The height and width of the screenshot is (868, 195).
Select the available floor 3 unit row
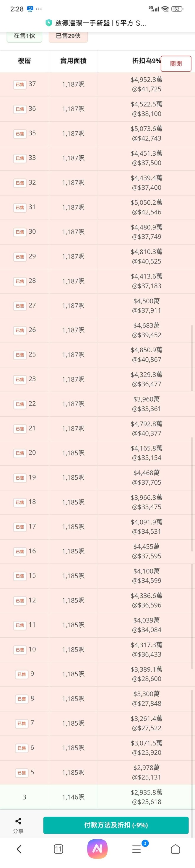point(97,797)
